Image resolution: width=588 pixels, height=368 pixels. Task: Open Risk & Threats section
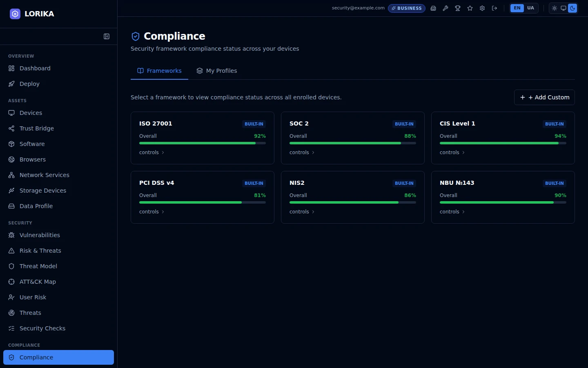58,251
